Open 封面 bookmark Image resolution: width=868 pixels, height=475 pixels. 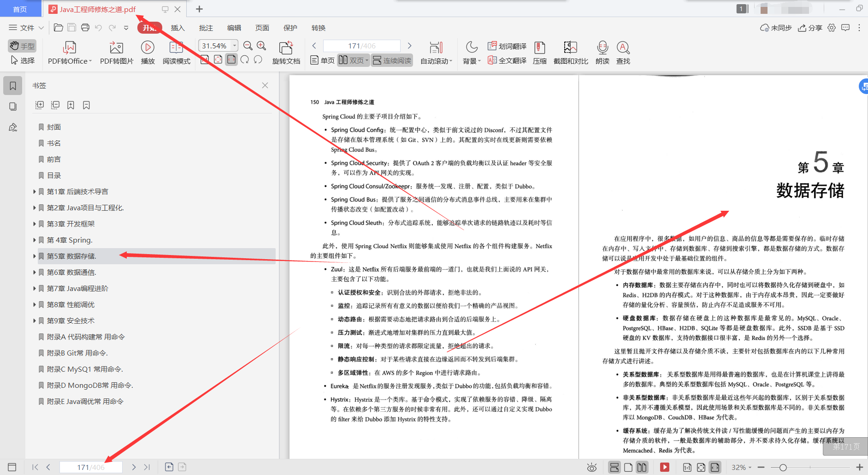tap(54, 127)
